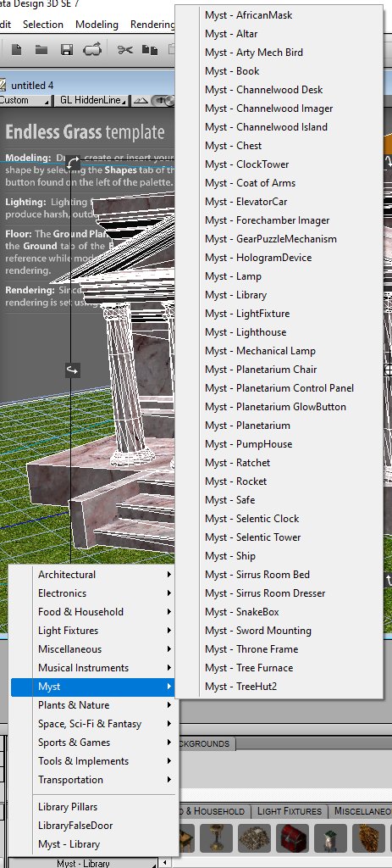Expand the Tools & Implements submenu

click(93, 761)
